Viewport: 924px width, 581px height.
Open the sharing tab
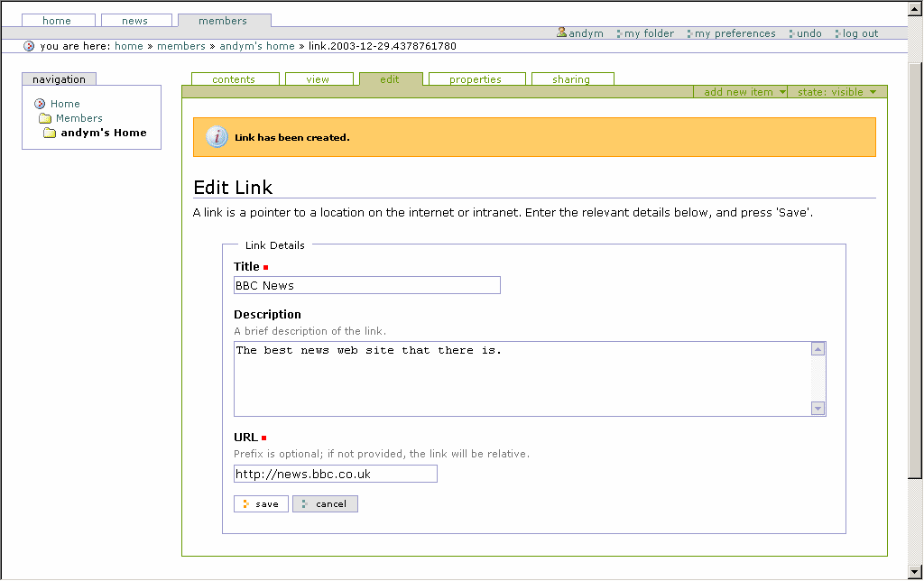click(x=571, y=79)
